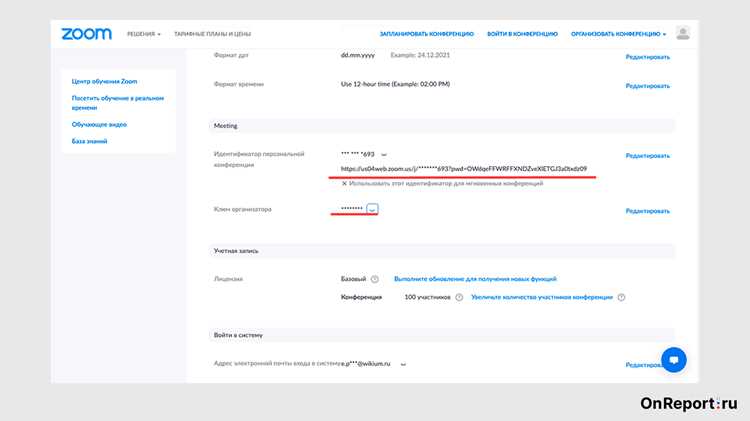Click Выполните обновление для получения новых функций
Viewport: 750px width, 421px height.
[x=475, y=279]
